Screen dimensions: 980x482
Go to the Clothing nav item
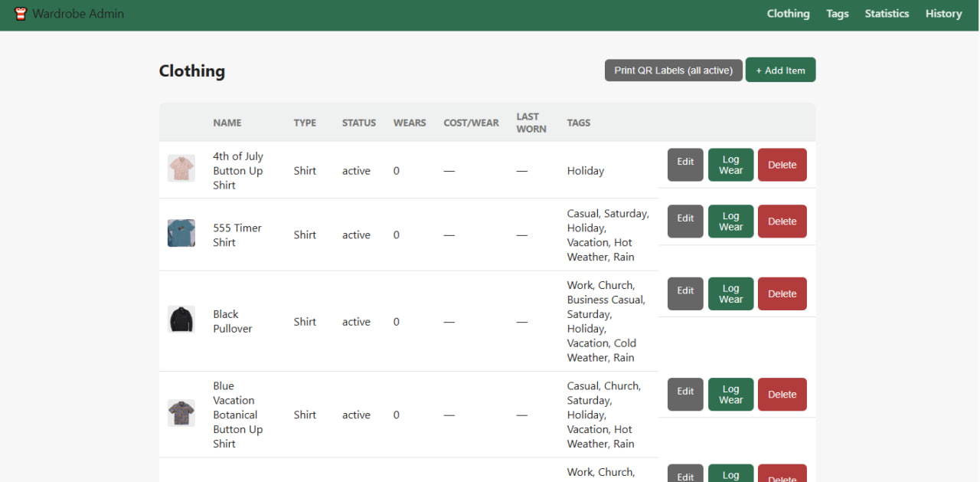(788, 14)
